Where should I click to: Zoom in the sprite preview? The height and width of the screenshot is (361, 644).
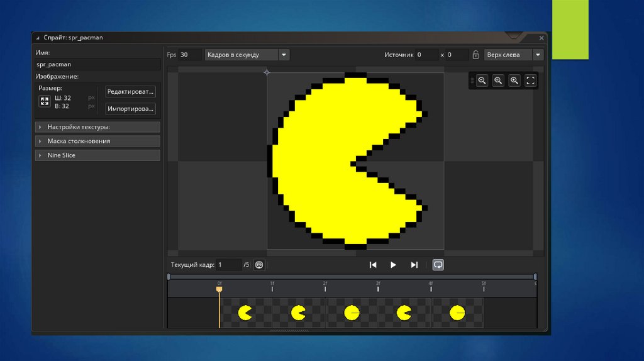514,81
